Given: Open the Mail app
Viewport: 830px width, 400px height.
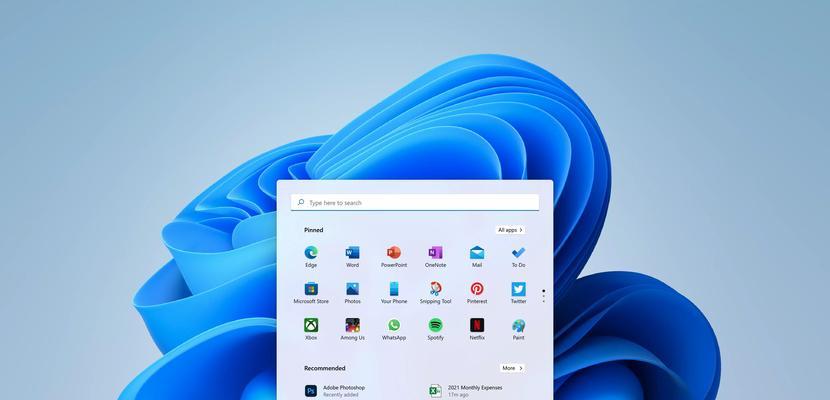Looking at the screenshot, I should click(477, 257).
